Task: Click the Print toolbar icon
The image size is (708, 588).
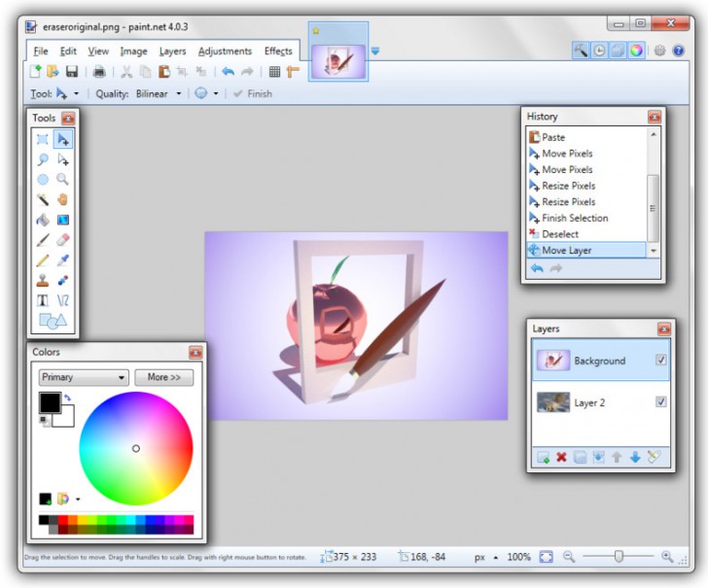Action: 99,71
